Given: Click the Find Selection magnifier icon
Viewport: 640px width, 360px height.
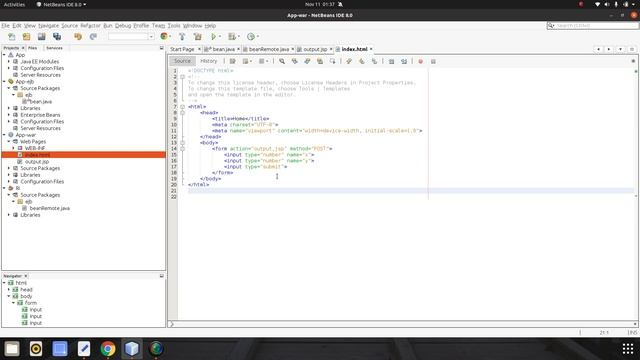Looking at the screenshot, I should pyautogui.click(x=282, y=61).
